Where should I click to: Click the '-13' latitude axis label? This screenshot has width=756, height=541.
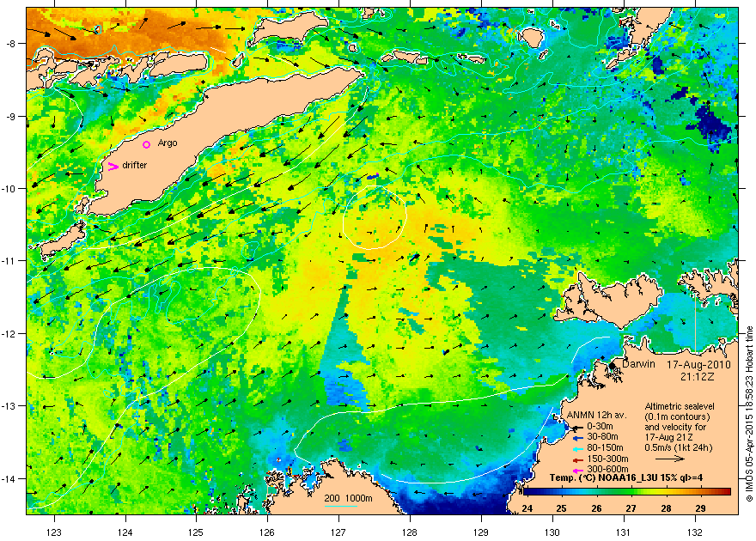point(9,406)
